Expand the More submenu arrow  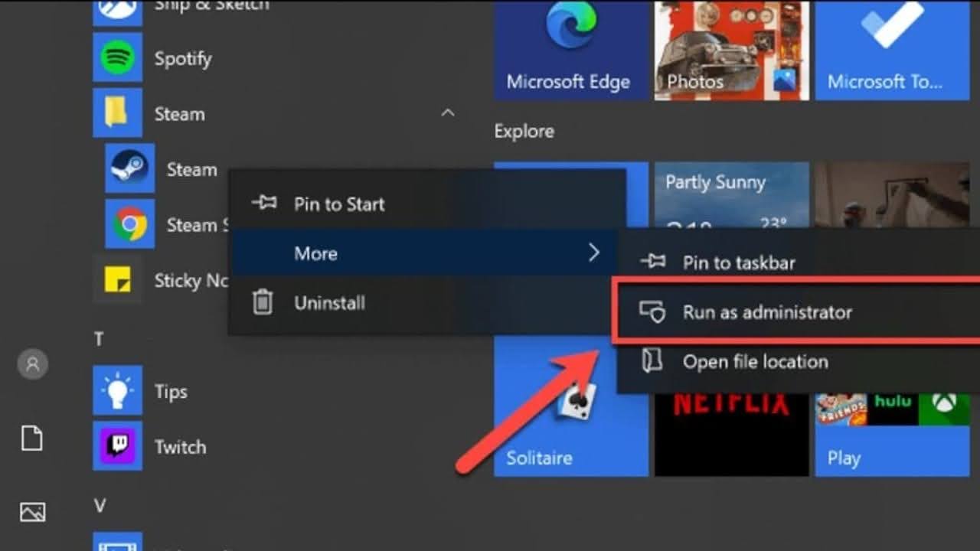click(x=594, y=252)
